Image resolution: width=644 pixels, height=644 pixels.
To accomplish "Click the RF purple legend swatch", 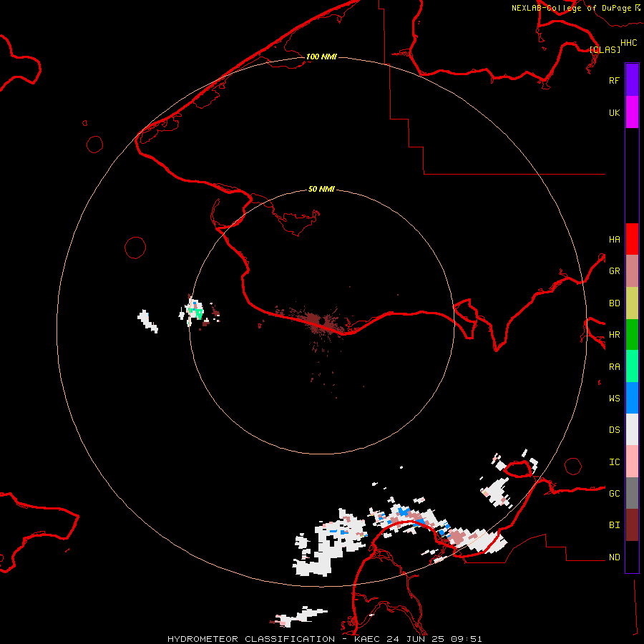I will point(632,79).
